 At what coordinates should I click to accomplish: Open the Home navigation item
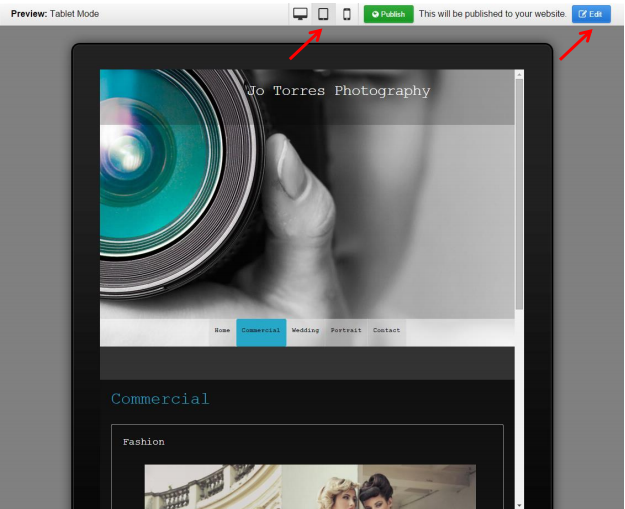point(222,330)
